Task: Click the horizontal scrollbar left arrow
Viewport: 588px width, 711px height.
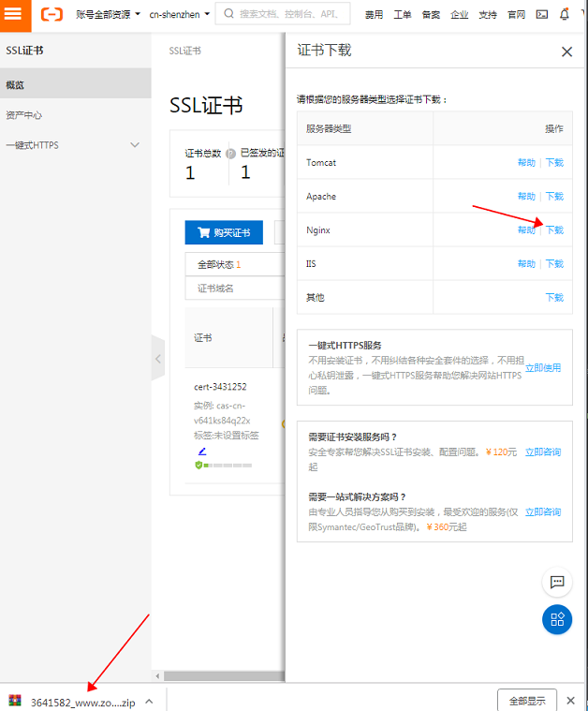Action: tap(157, 676)
